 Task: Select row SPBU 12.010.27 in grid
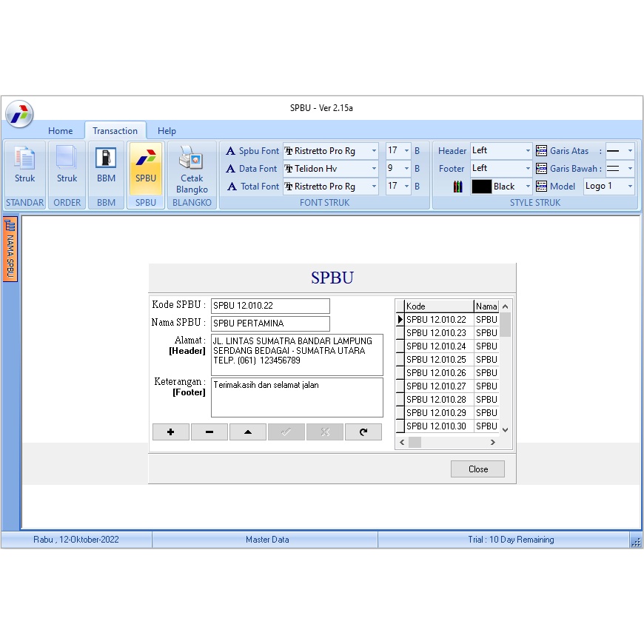(448, 386)
